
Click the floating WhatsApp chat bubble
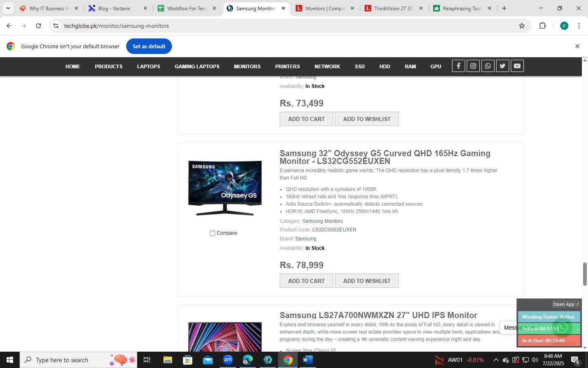coord(562,328)
